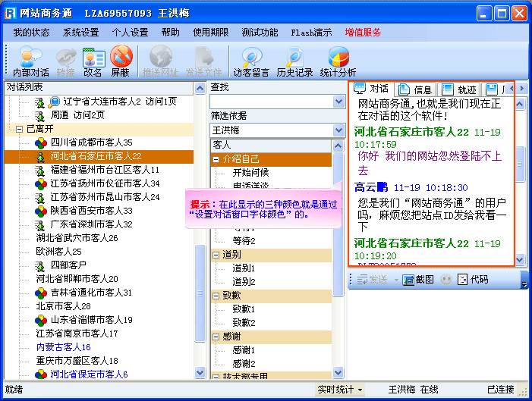The image size is (532, 401).
Task: Click the 改名 rename icon
Action: pos(93,61)
